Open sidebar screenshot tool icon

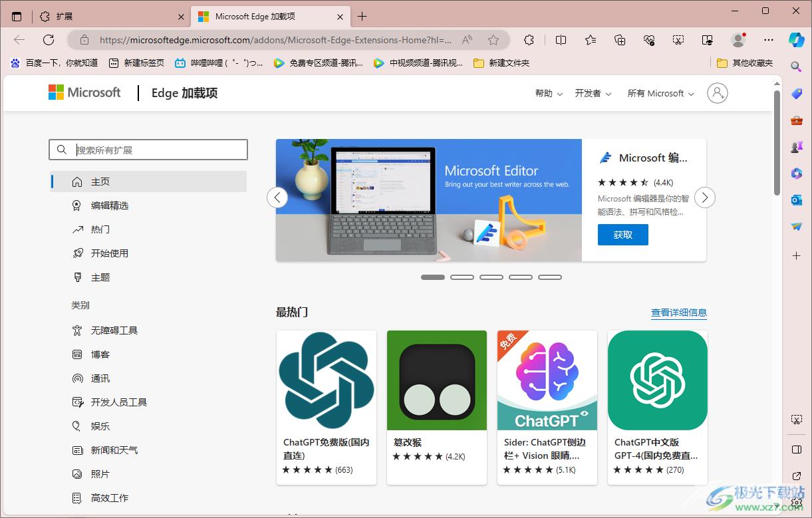point(797,420)
